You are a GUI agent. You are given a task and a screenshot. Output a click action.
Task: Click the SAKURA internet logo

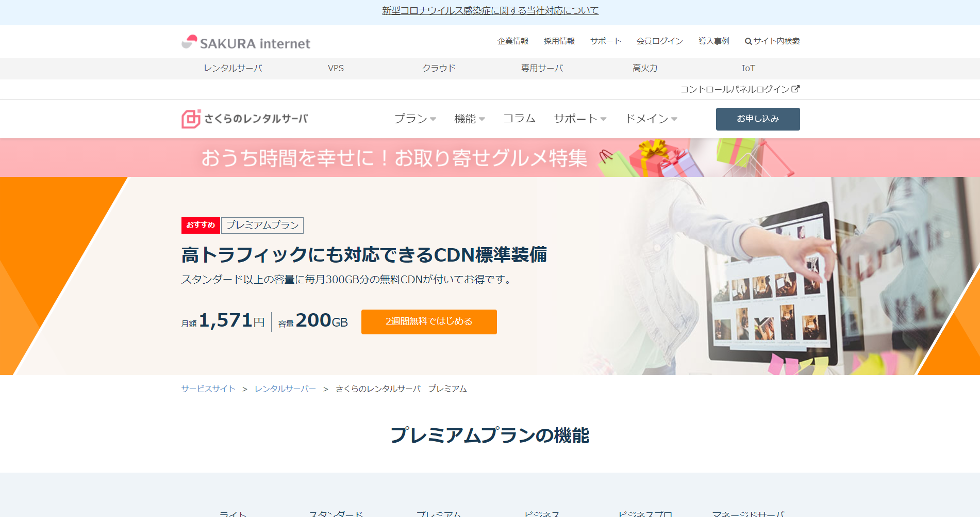point(246,43)
